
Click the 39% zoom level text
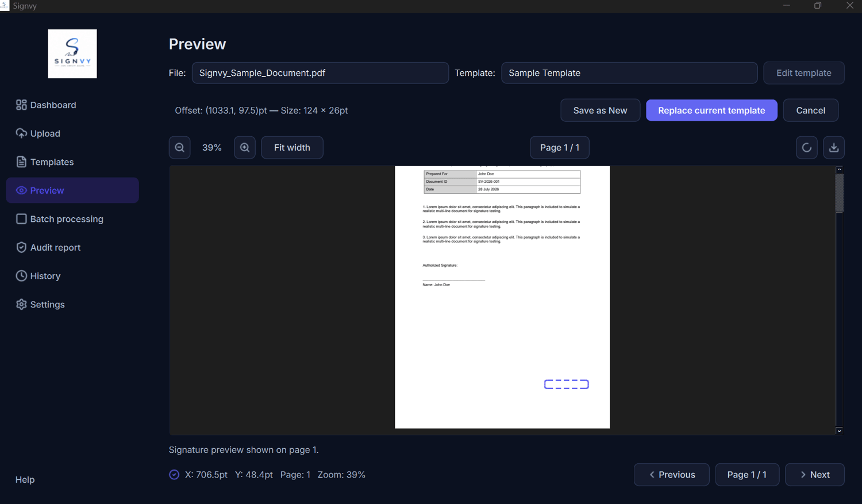click(x=212, y=148)
